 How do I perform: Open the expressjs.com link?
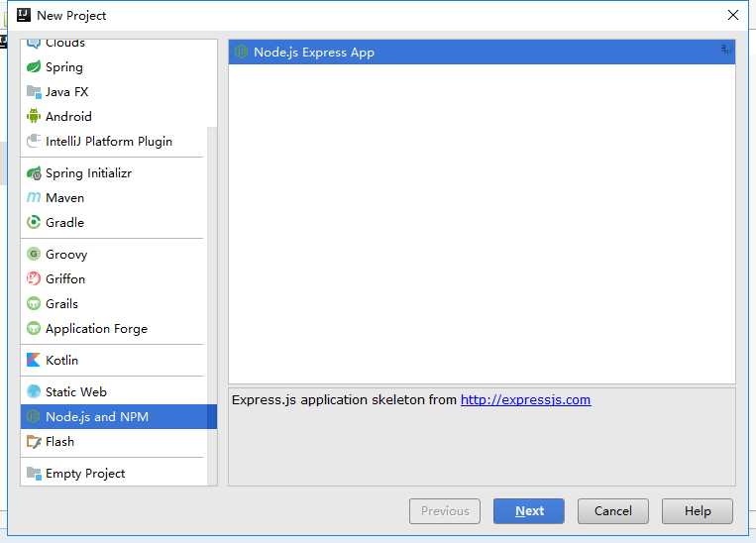[x=525, y=399]
